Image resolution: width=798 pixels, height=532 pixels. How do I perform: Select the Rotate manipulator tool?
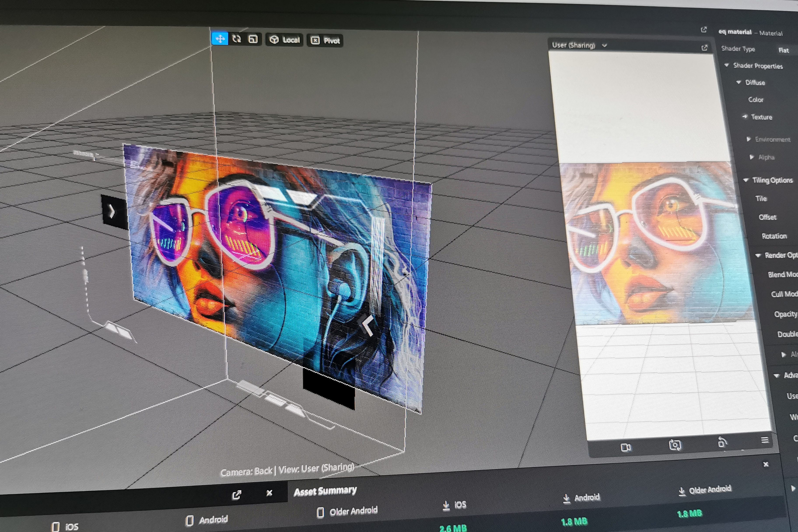(x=236, y=39)
